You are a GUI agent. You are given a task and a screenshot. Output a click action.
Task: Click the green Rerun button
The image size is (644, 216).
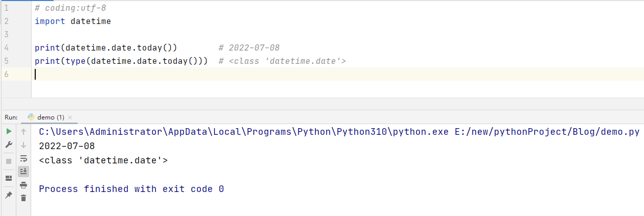[x=9, y=132]
